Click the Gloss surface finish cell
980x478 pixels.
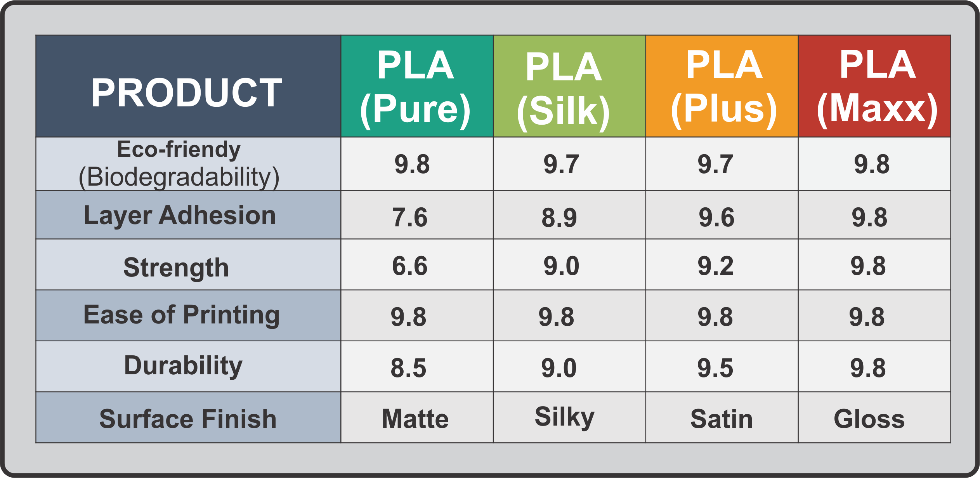point(874,417)
